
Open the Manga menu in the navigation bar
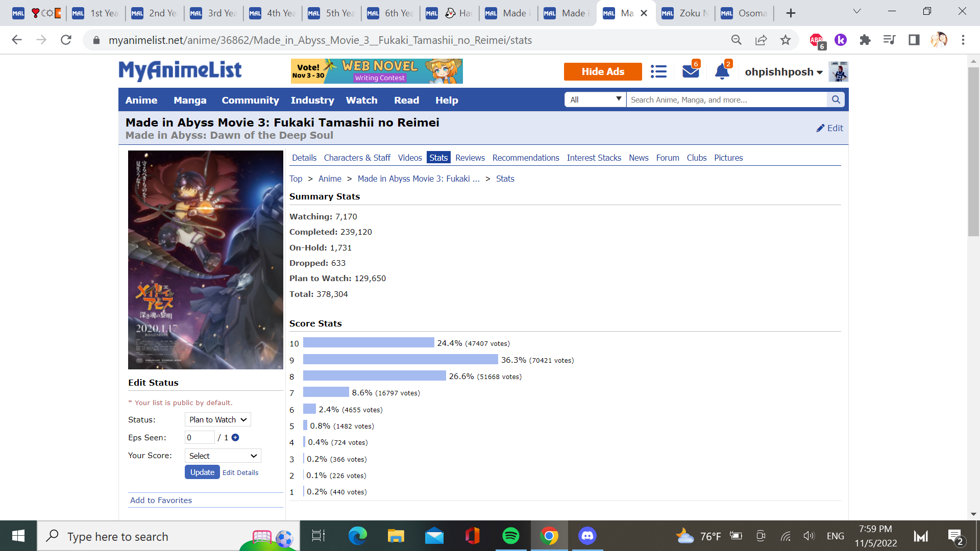coord(190,100)
